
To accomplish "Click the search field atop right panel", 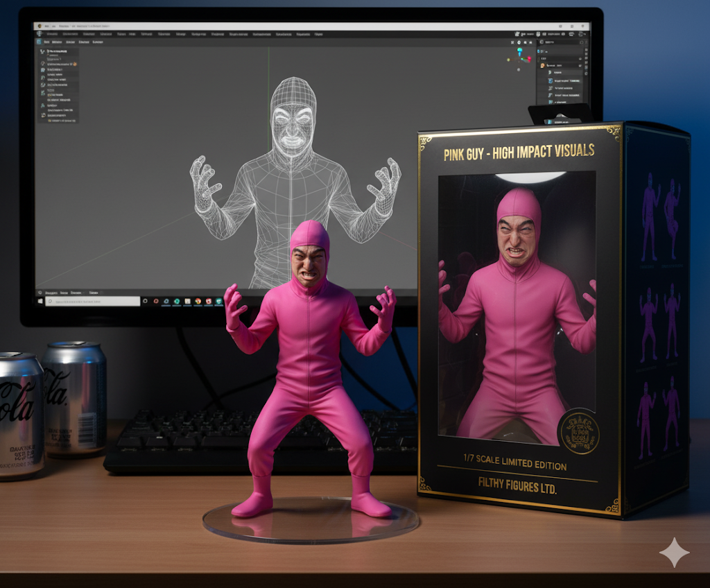I will pyautogui.click(x=560, y=42).
